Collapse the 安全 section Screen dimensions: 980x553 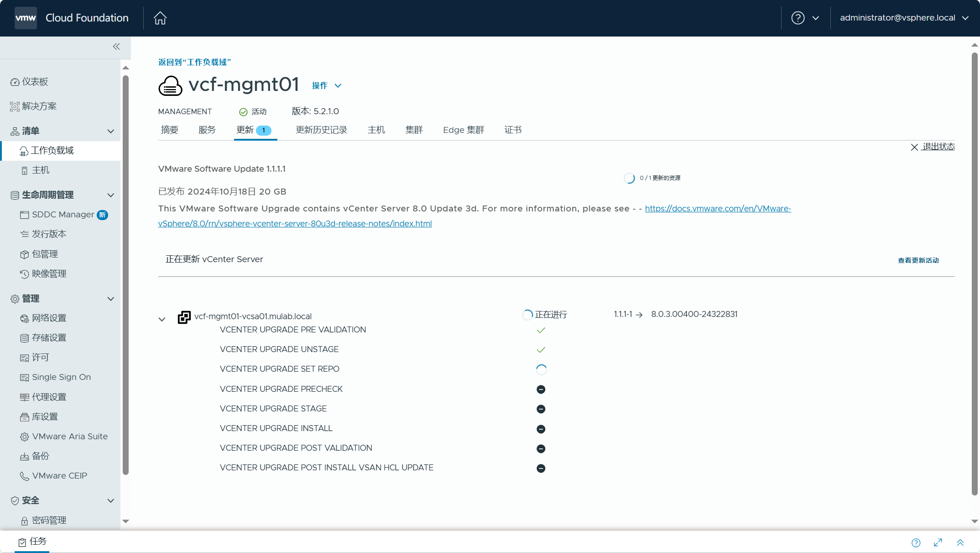[110, 501]
